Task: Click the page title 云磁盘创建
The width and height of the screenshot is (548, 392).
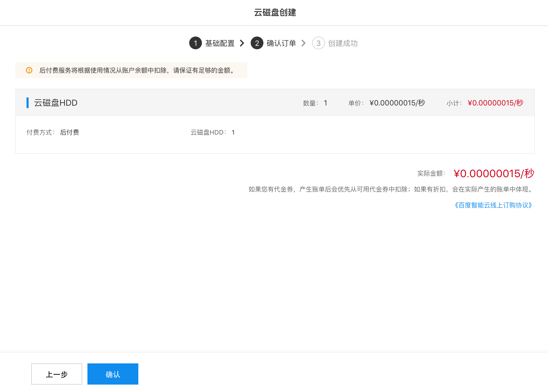Action: point(275,12)
